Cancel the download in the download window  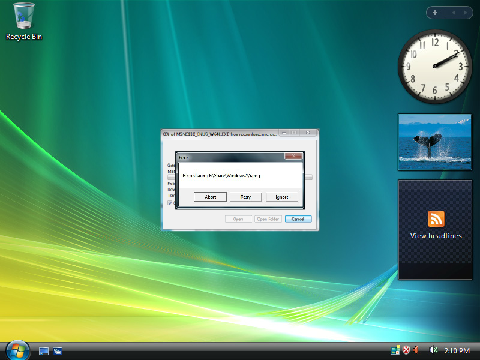pos(298,219)
